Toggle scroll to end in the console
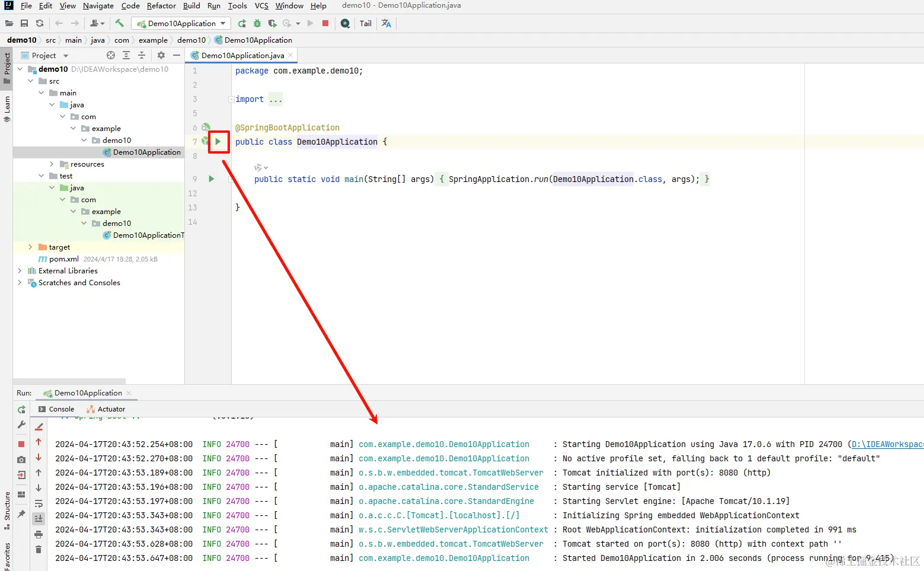Image resolution: width=924 pixels, height=571 pixels. 39,519
